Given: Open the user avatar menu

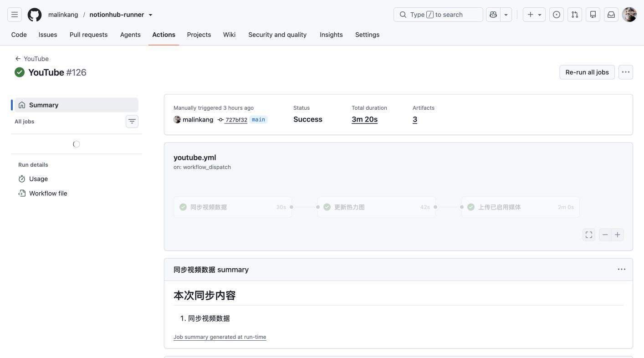Looking at the screenshot, I should click(x=629, y=15).
